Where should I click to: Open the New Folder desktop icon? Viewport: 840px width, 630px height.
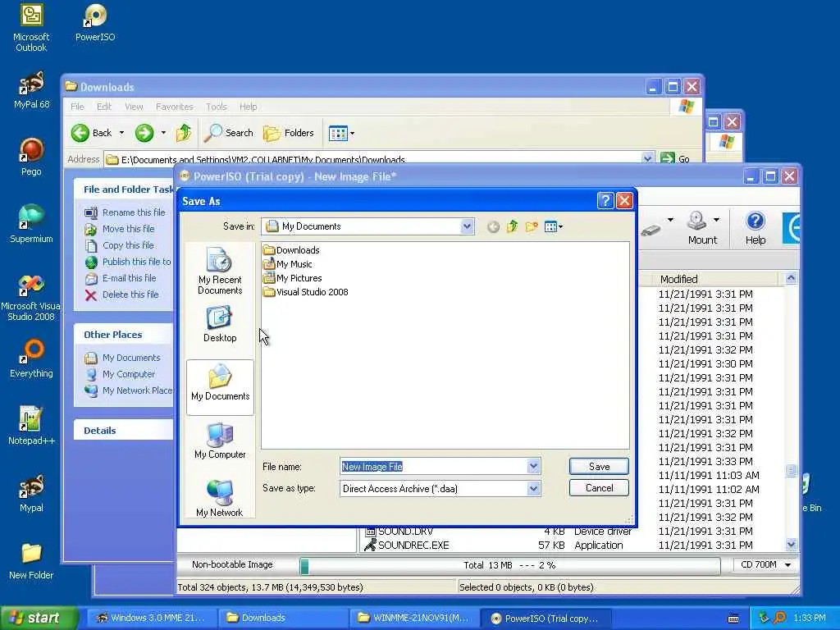pos(31,561)
